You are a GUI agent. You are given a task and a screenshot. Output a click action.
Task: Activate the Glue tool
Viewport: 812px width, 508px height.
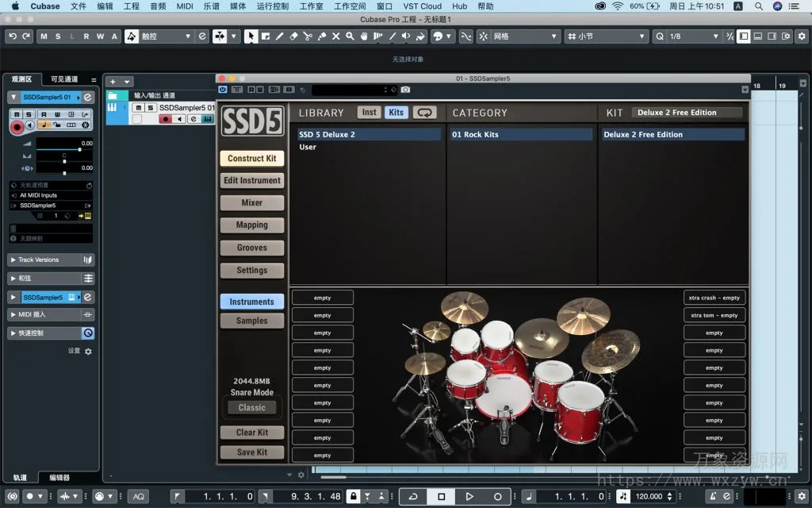click(x=323, y=37)
